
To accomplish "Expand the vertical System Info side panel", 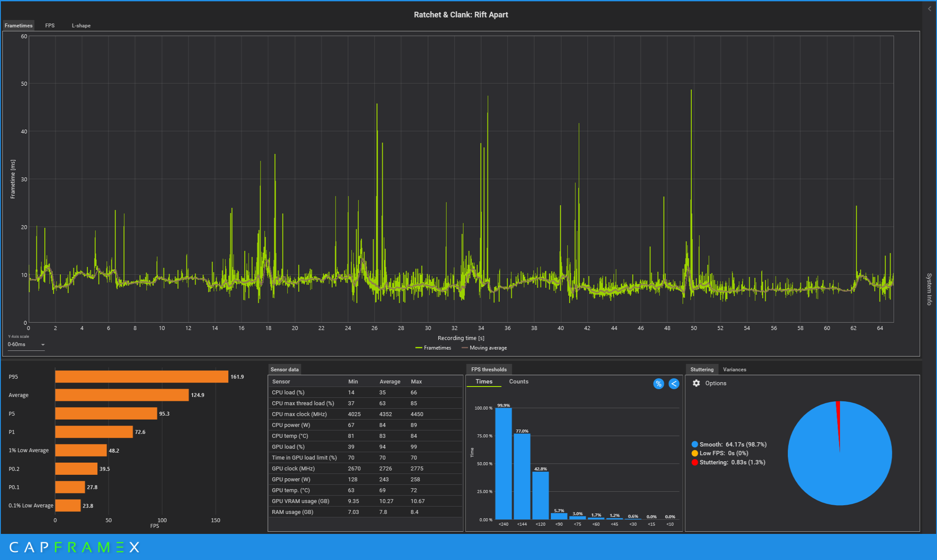I will [929, 289].
